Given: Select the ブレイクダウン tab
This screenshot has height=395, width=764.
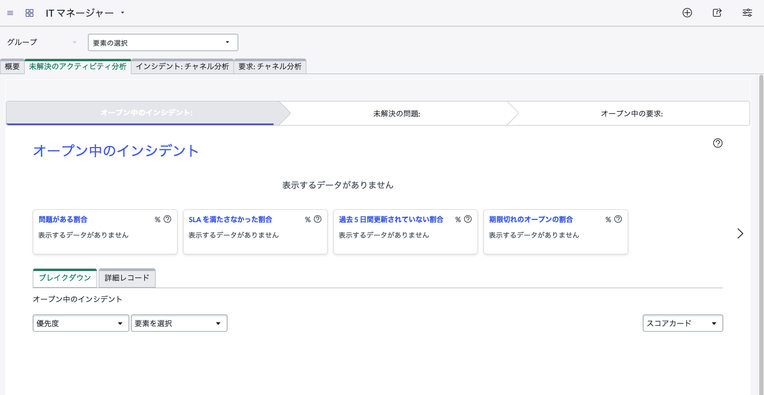Looking at the screenshot, I should [65, 278].
